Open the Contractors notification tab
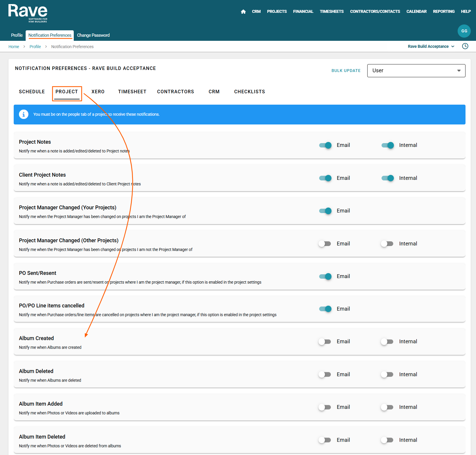The height and width of the screenshot is (455, 476). (x=175, y=92)
